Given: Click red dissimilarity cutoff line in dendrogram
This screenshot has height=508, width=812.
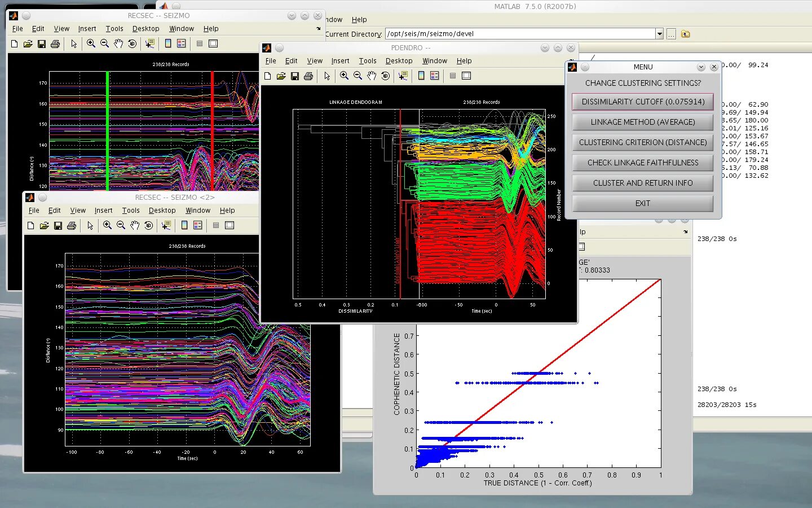Looking at the screenshot, I should 400,204.
